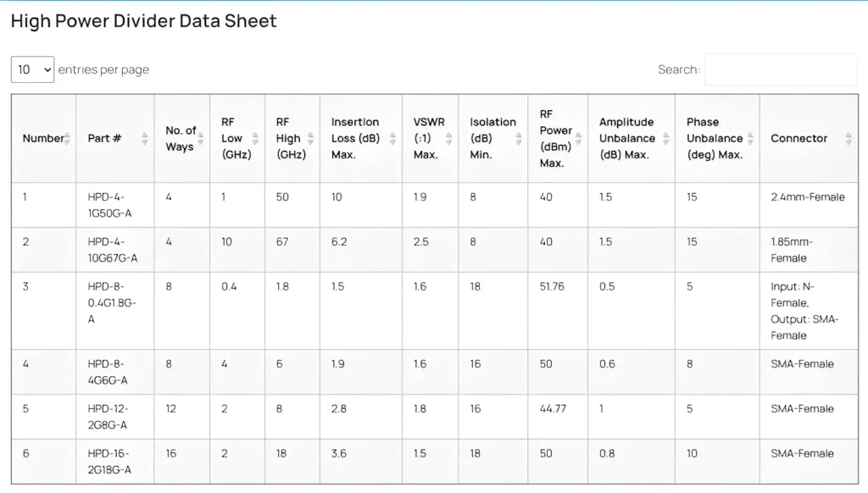Click the sort arrows beside Part #
868x493 pixels.
coord(145,138)
